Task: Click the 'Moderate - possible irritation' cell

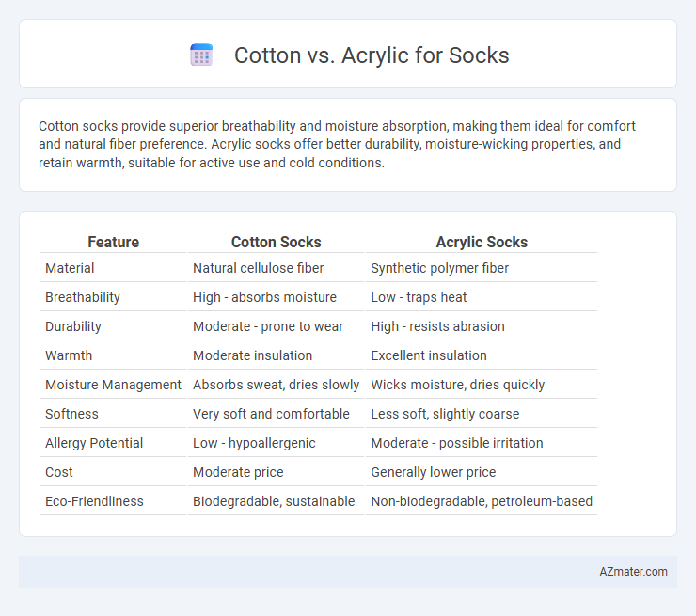Action: [457, 443]
